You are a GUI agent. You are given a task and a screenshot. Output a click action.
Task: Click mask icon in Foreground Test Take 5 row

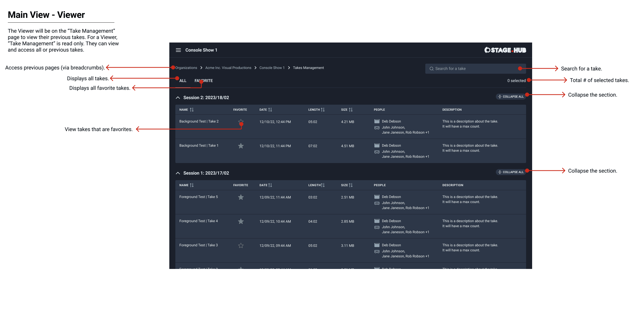377,203
